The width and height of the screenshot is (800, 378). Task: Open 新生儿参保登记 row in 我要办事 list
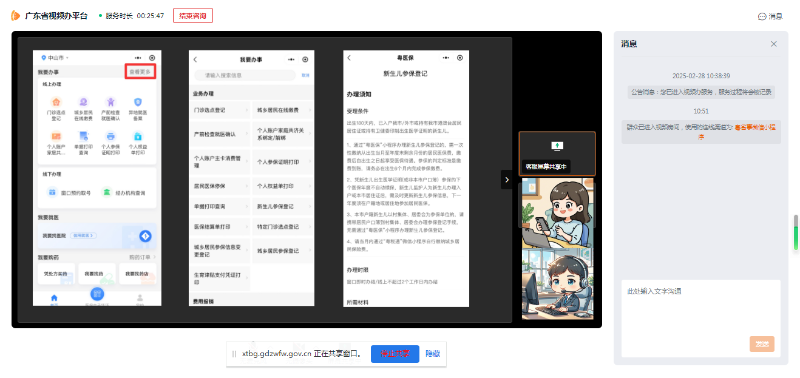283,207
